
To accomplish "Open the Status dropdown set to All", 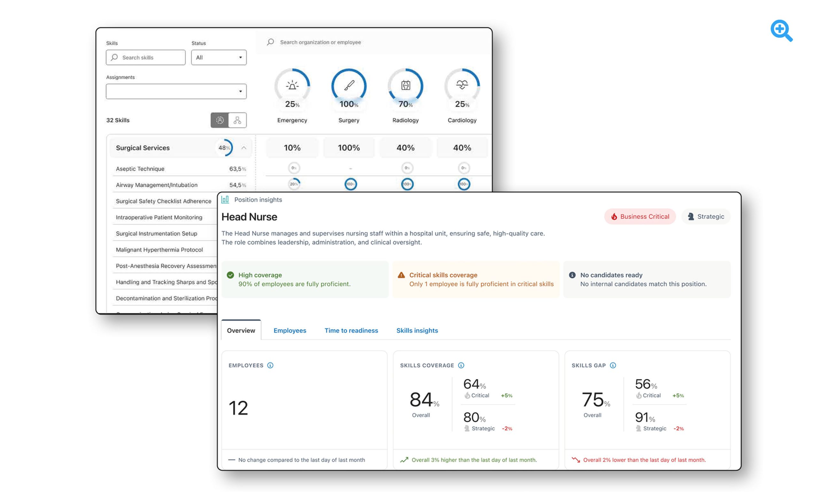I will [219, 57].
